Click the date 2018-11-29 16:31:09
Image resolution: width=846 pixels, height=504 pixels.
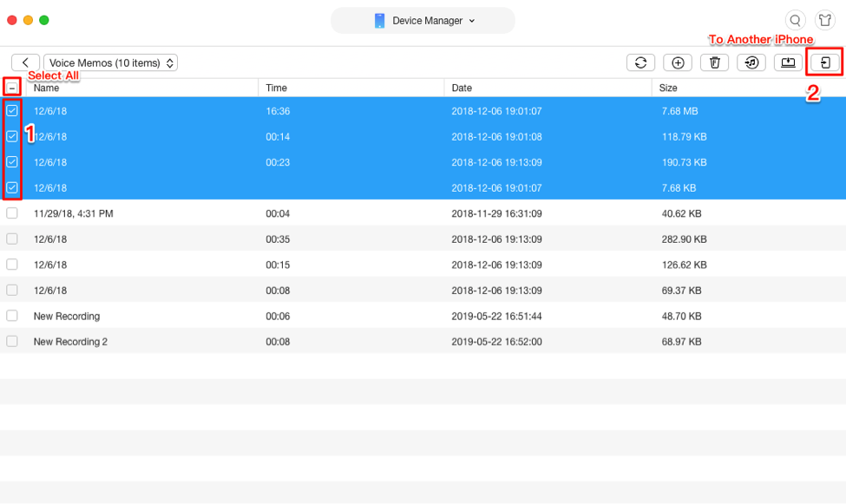point(496,213)
